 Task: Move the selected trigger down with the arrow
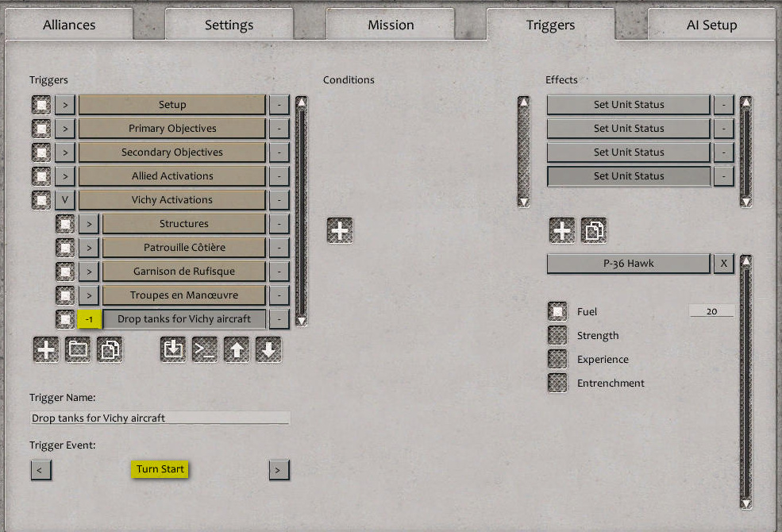coord(268,349)
